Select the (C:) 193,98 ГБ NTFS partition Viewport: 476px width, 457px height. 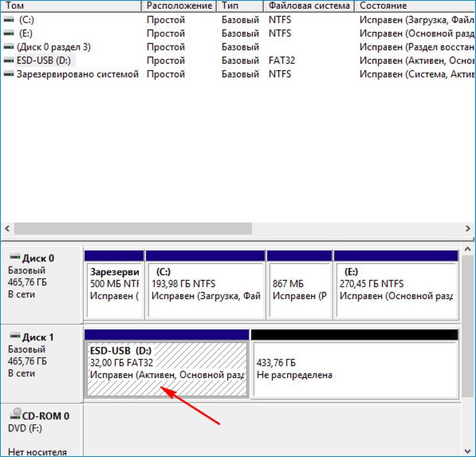[x=205, y=290]
